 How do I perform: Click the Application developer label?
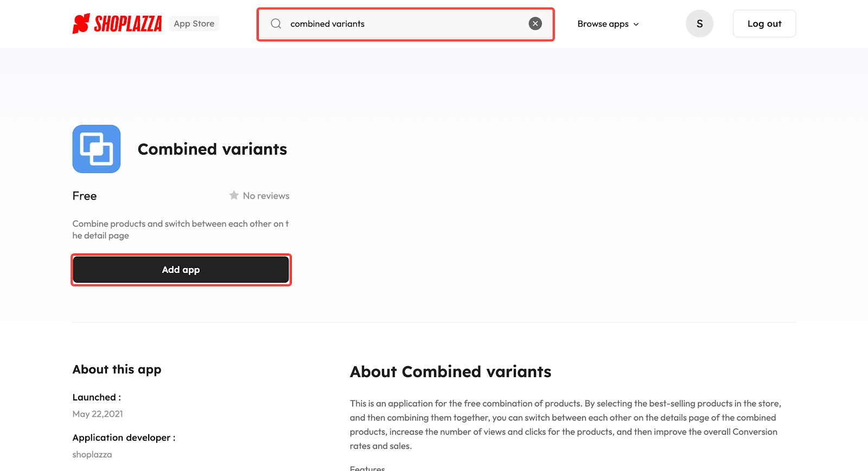124,437
